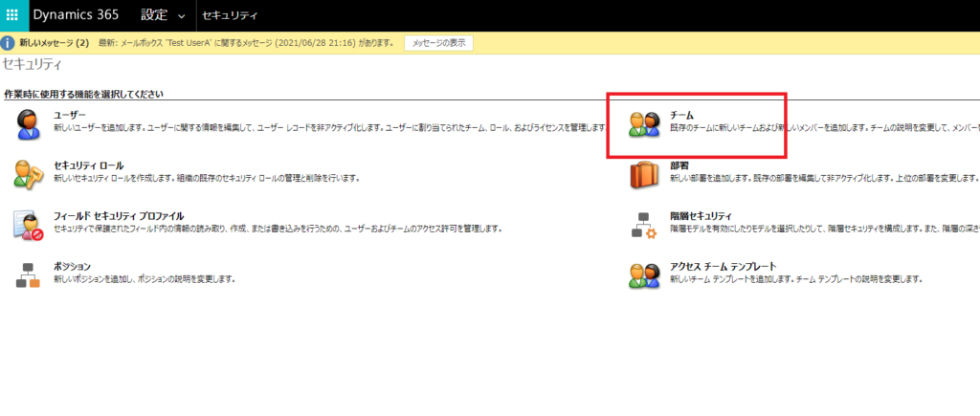
Task: Open the 設定 navigation menu
Action: tap(154, 15)
